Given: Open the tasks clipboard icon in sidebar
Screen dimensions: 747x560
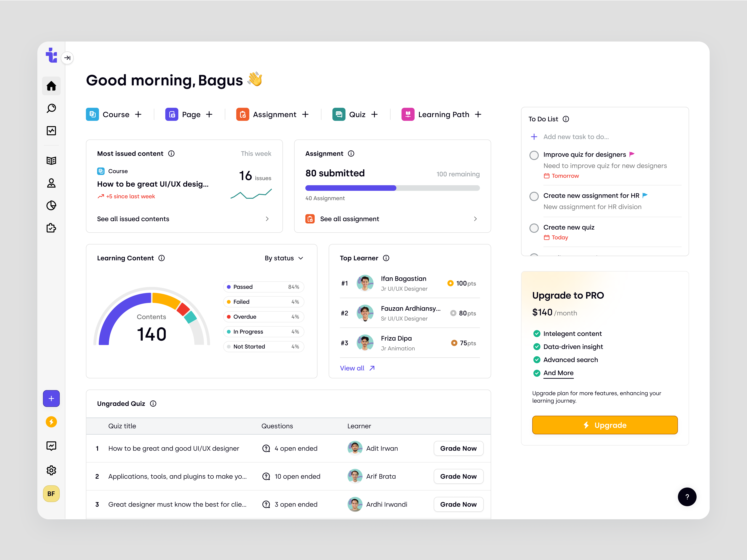Looking at the screenshot, I should point(51,228).
